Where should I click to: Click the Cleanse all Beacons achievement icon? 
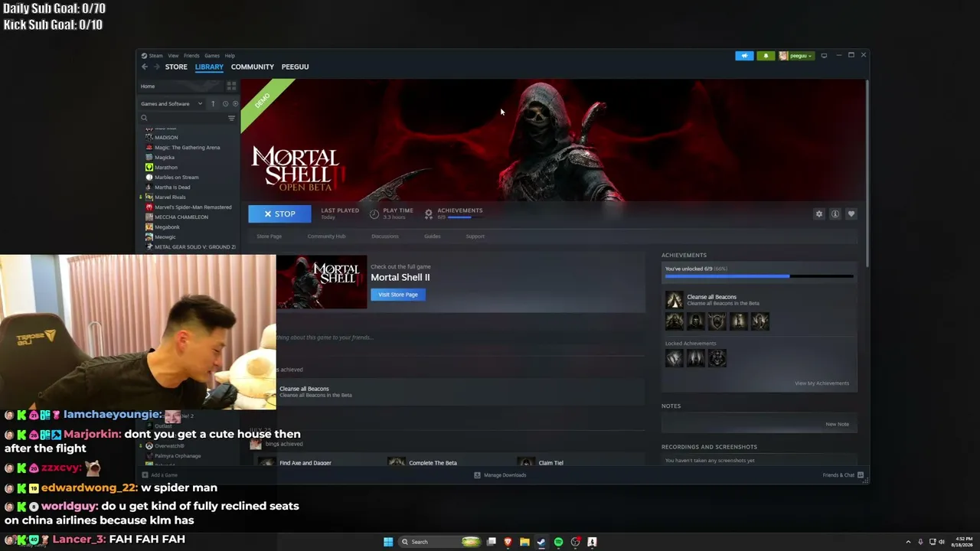(674, 300)
